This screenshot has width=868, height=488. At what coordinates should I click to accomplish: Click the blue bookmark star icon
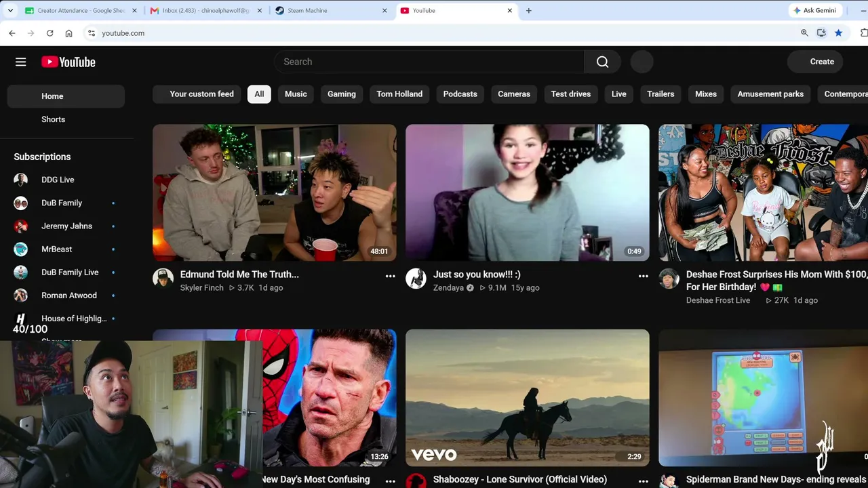[838, 33]
